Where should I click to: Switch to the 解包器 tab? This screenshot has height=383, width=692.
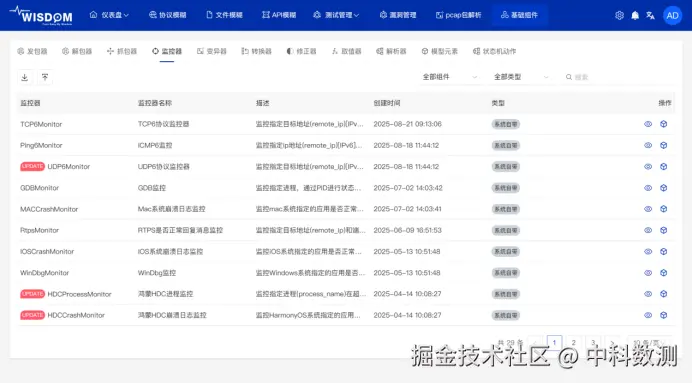pyautogui.click(x=77, y=51)
